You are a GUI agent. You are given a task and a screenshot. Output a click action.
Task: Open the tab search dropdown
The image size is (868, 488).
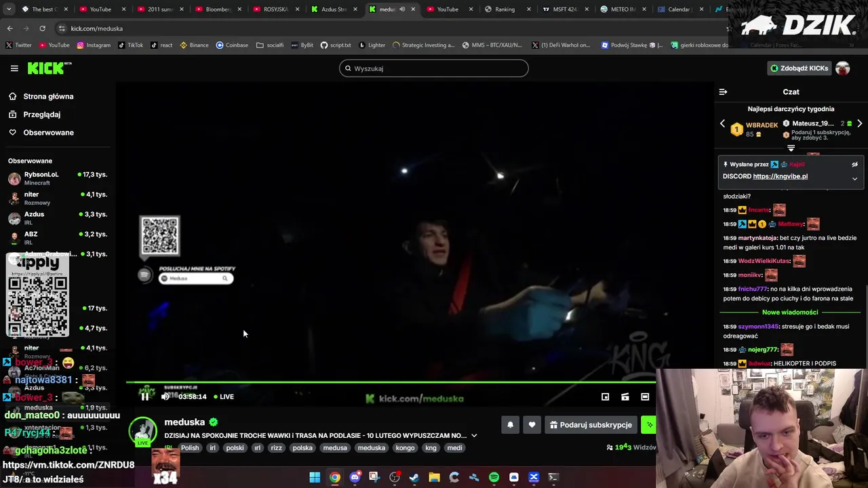click(x=8, y=9)
